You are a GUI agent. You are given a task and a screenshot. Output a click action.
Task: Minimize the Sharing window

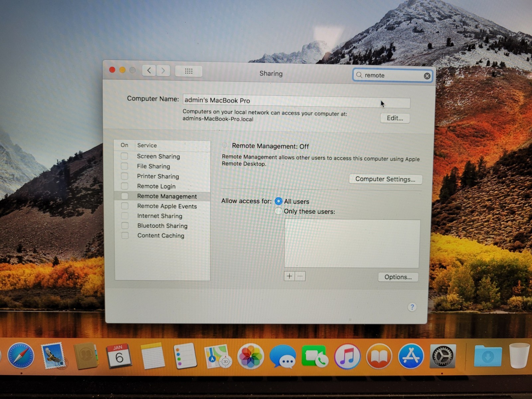pyautogui.click(x=122, y=70)
